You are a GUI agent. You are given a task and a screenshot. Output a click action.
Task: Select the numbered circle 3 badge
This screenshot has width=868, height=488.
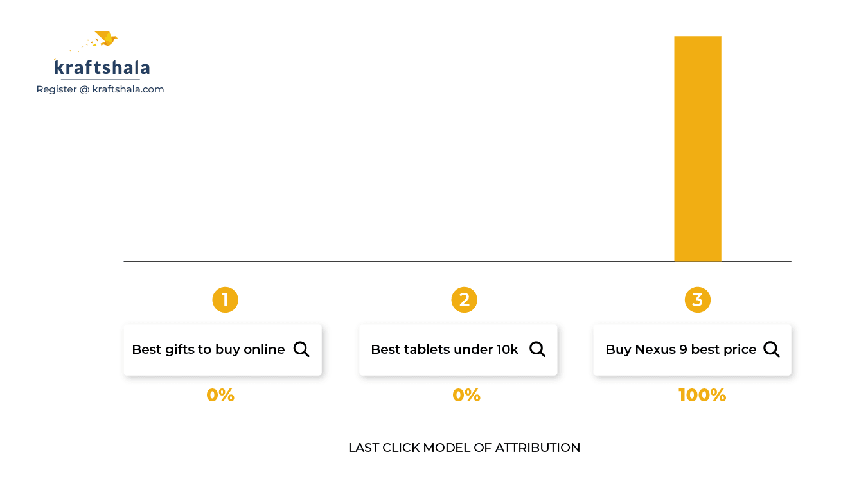697,300
